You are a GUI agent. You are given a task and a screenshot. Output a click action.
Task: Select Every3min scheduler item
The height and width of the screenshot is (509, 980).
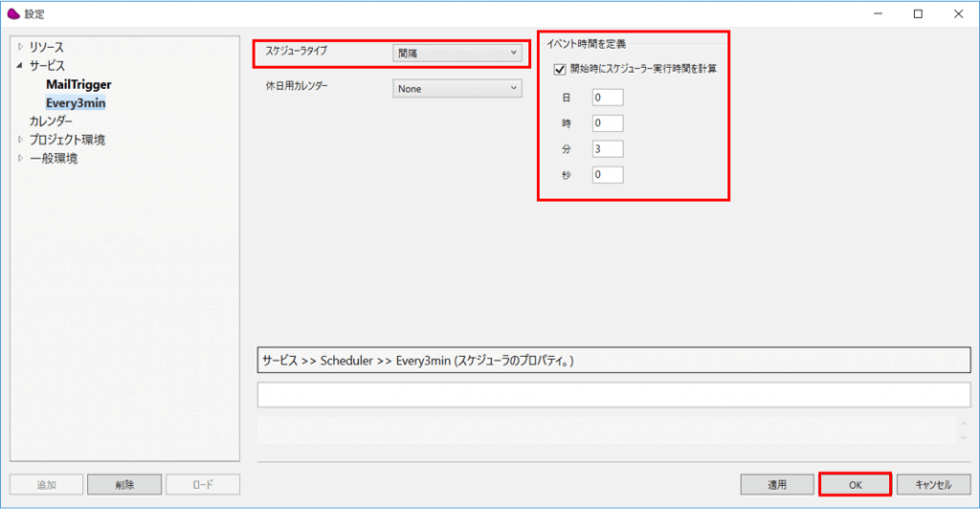click(76, 103)
